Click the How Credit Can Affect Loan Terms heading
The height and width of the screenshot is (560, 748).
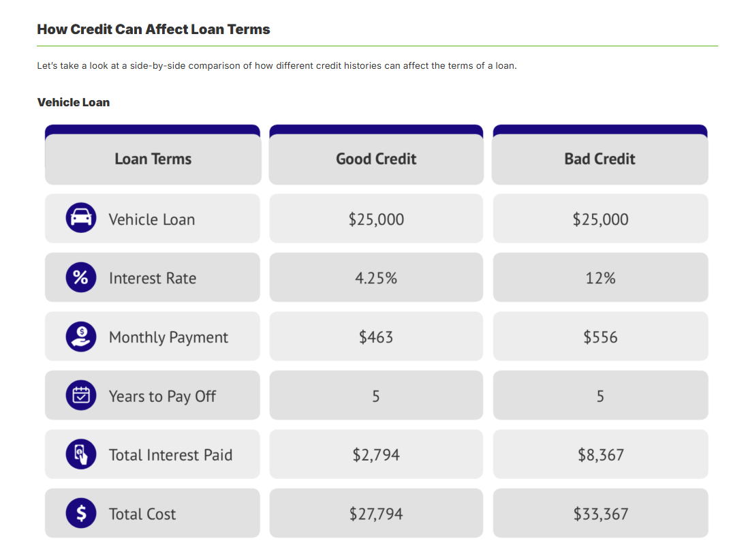tap(153, 29)
